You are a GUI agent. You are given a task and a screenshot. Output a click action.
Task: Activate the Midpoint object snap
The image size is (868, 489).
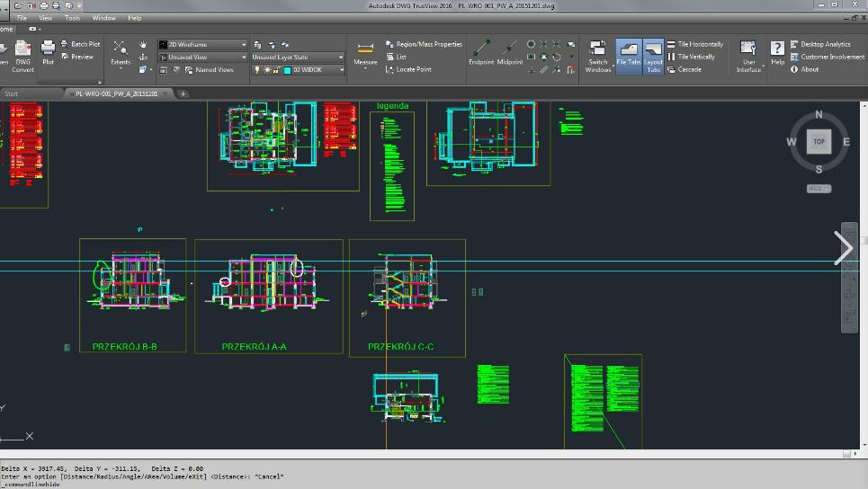[509, 49]
